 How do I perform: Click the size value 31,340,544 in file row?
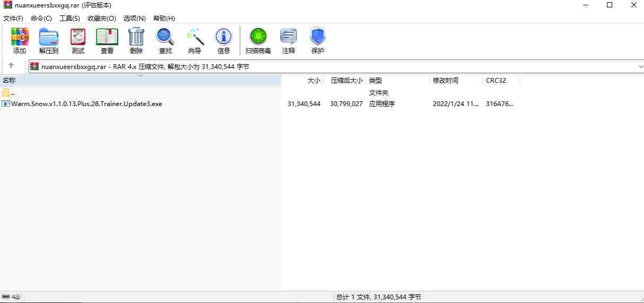tap(304, 104)
